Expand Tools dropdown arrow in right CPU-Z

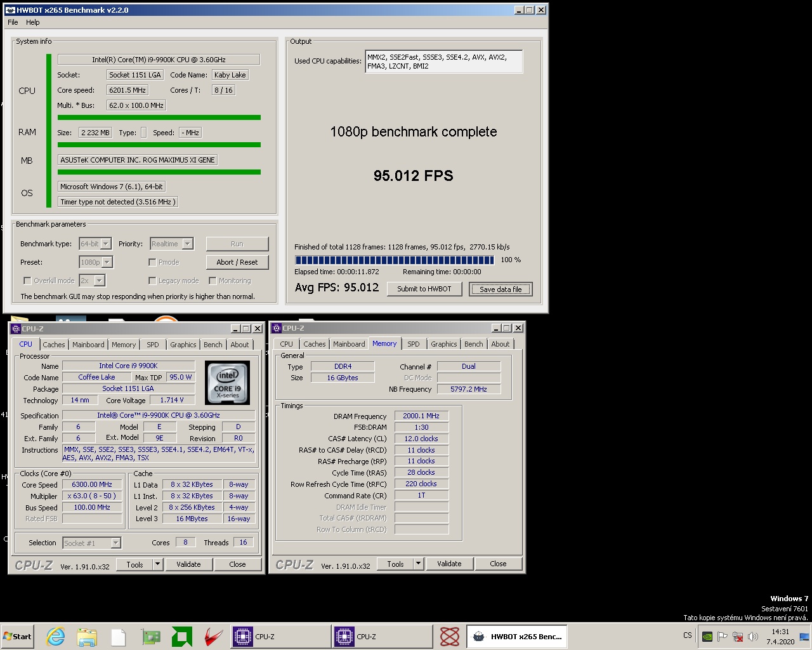418,564
